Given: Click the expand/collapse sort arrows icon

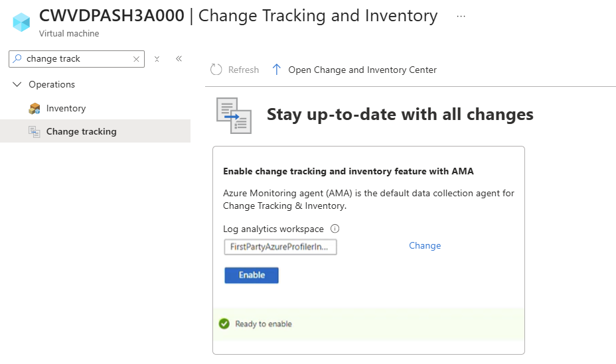Looking at the screenshot, I should [157, 59].
